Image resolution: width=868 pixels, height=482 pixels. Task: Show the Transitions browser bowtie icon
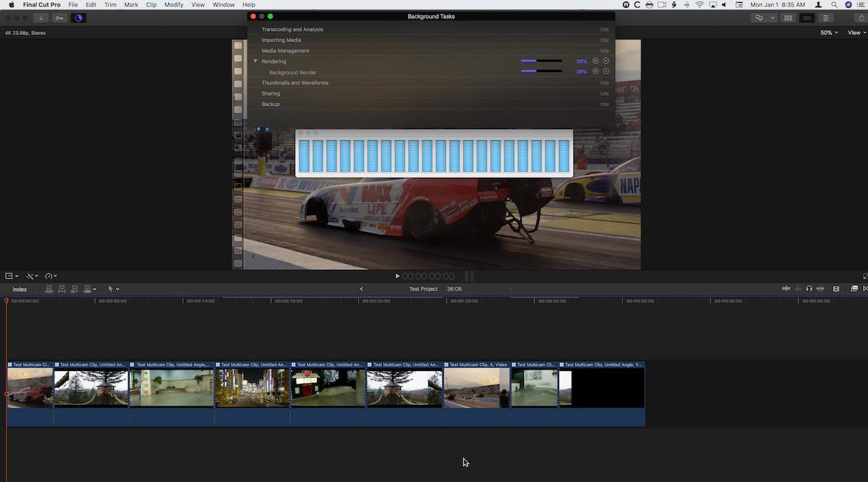[x=865, y=289]
